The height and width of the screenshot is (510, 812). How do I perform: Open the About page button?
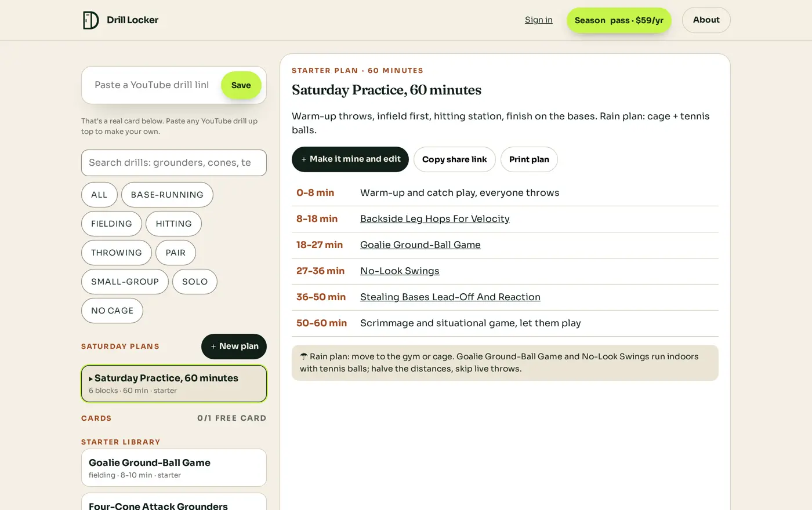coord(706,20)
